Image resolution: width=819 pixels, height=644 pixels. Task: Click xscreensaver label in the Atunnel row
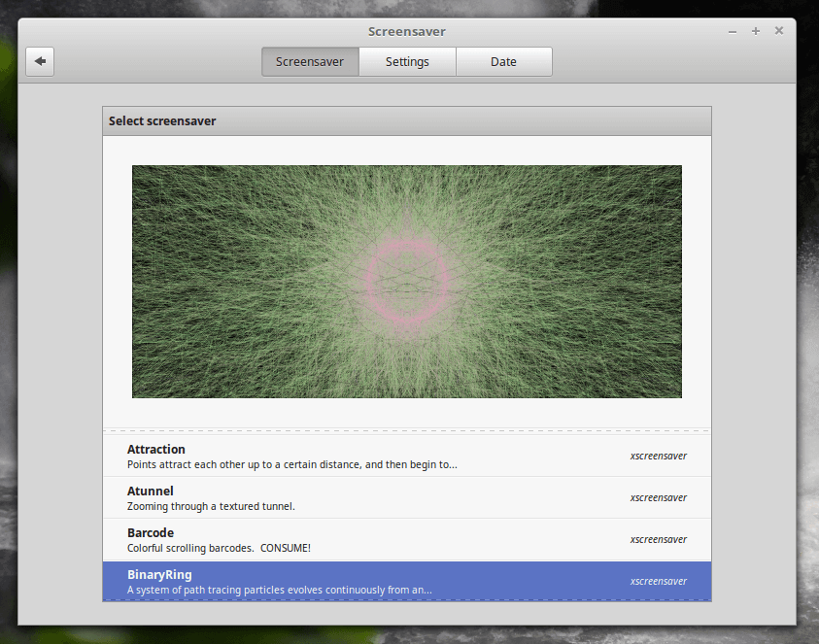(x=658, y=497)
